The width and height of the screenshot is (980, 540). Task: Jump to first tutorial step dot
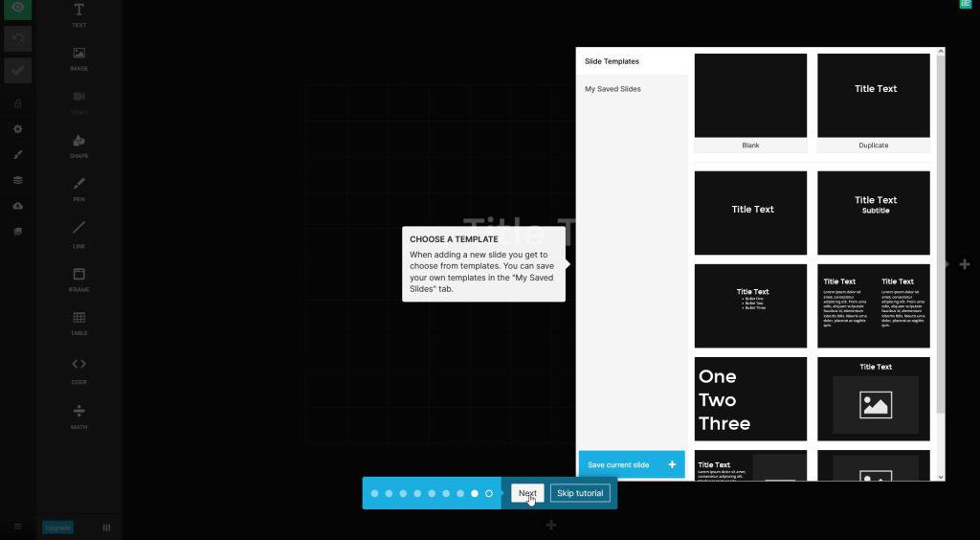click(374, 493)
